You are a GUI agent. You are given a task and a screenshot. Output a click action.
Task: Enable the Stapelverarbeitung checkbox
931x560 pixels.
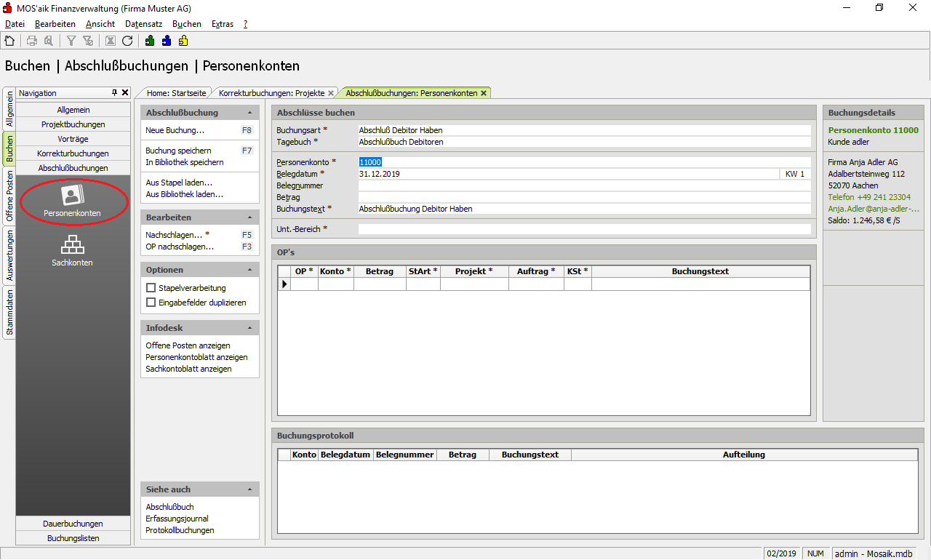tap(151, 288)
